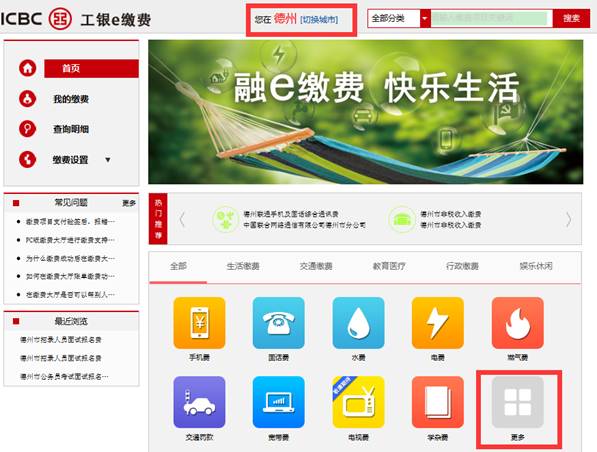Switch to the 生活缴费 tab

(x=243, y=266)
